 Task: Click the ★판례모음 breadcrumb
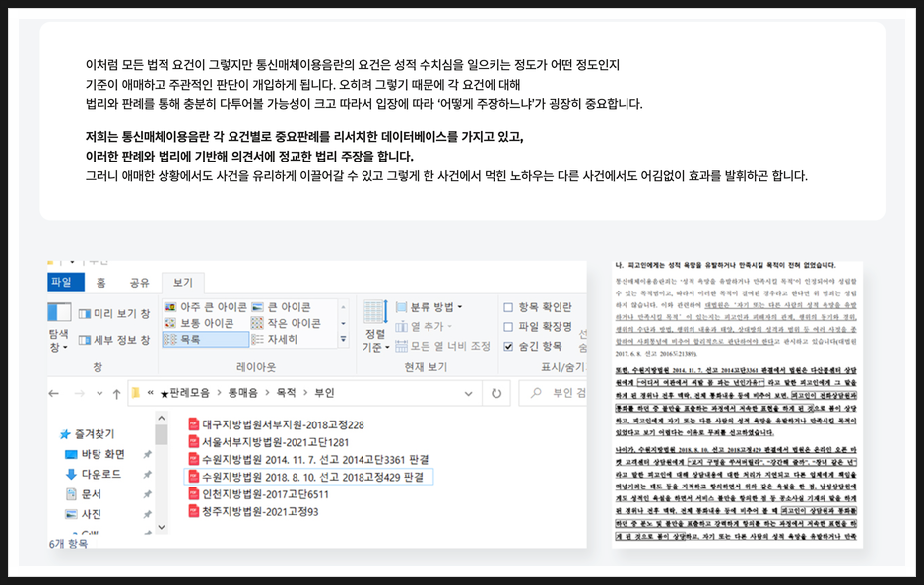pyautogui.click(x=184, y=393)
